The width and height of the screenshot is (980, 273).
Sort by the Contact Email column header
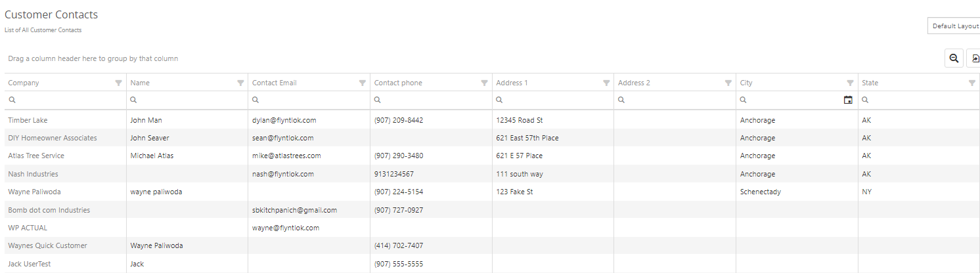coord(275,83)
